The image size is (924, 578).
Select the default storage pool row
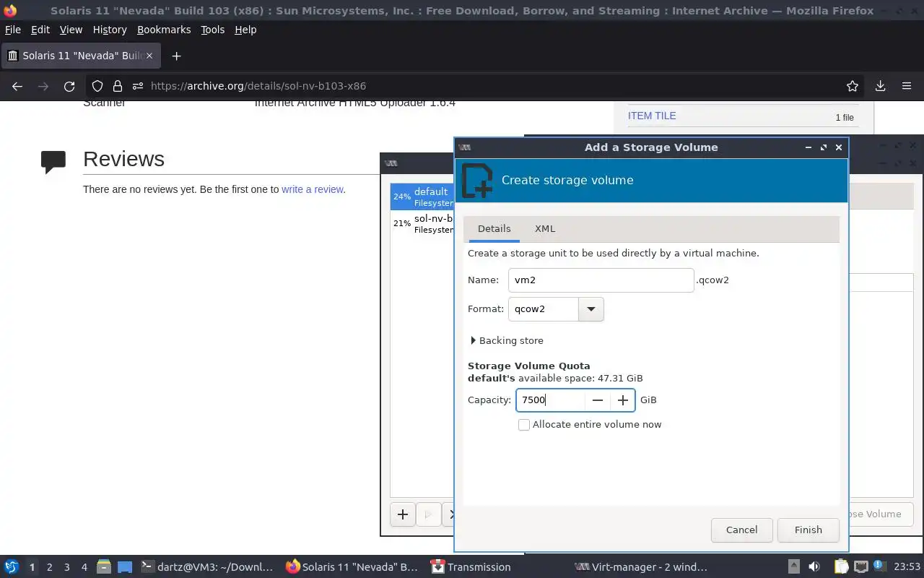[x=422, y=197]
